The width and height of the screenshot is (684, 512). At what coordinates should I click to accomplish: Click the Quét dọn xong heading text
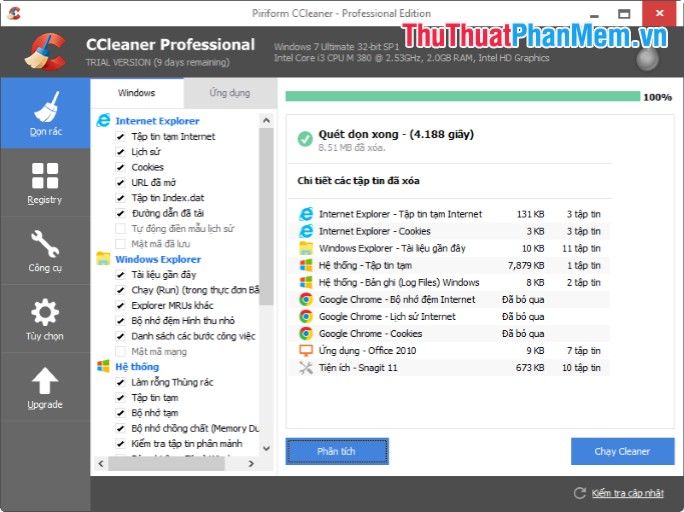(x=396, y=134)
